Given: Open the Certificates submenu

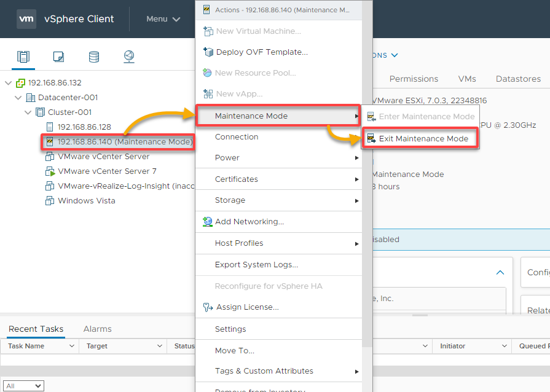Looking at the screenshot, I should (x=278, y=179).
